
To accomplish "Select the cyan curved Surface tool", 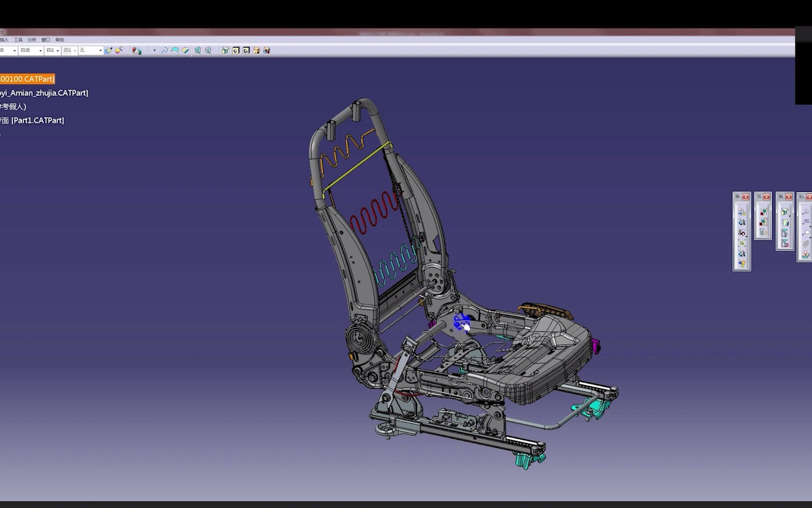I will click(x=175, y=50).
